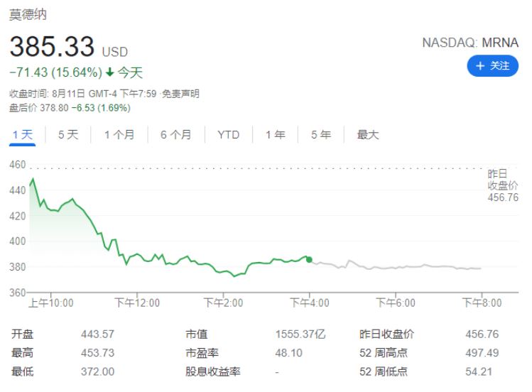Open the 5年 chart tab
532x392 pixels.
(320, 134)
